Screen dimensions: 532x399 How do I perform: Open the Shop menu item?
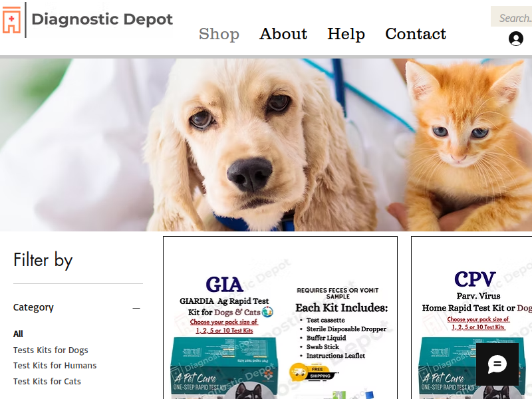click(219, 34)
